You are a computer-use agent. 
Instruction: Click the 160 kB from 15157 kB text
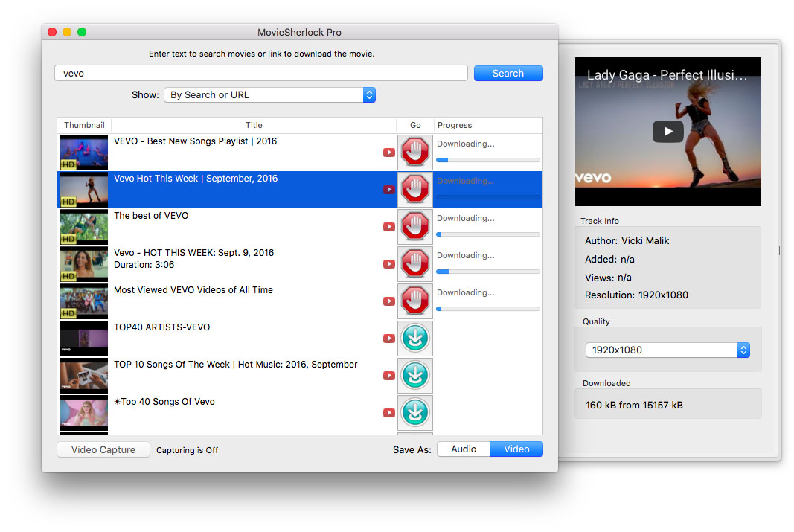point(634,405)
